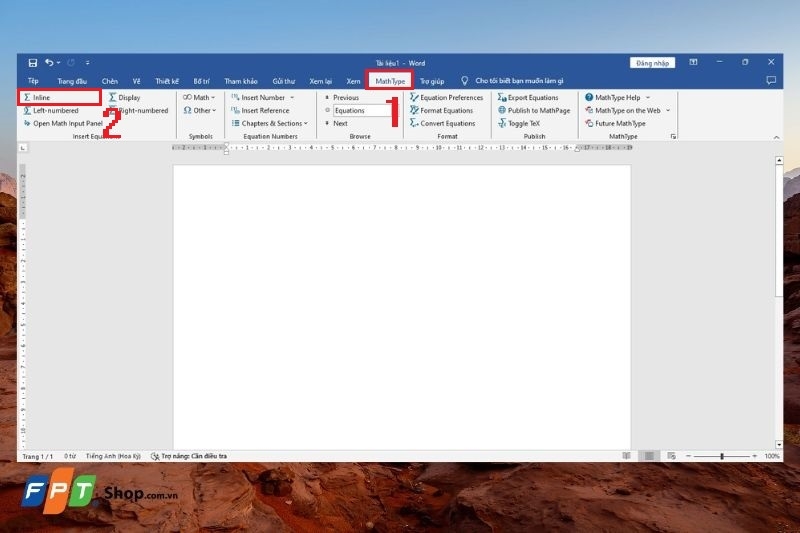
Task: Click the 'Trang 1 / 1' page indicator
Action: point(37,456)
